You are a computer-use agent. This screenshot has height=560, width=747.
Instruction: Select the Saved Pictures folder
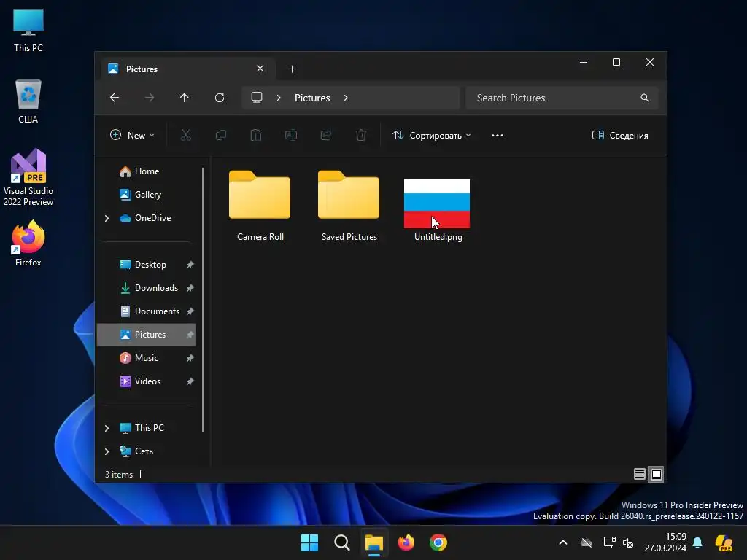click(x=349, y=206)
